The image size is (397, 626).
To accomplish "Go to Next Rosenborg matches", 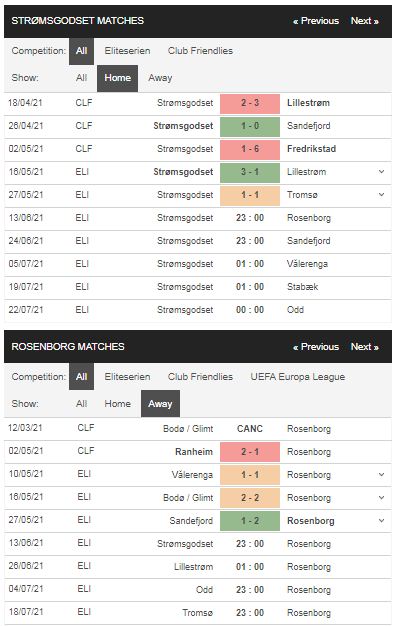I will click(x=364, y=347).
